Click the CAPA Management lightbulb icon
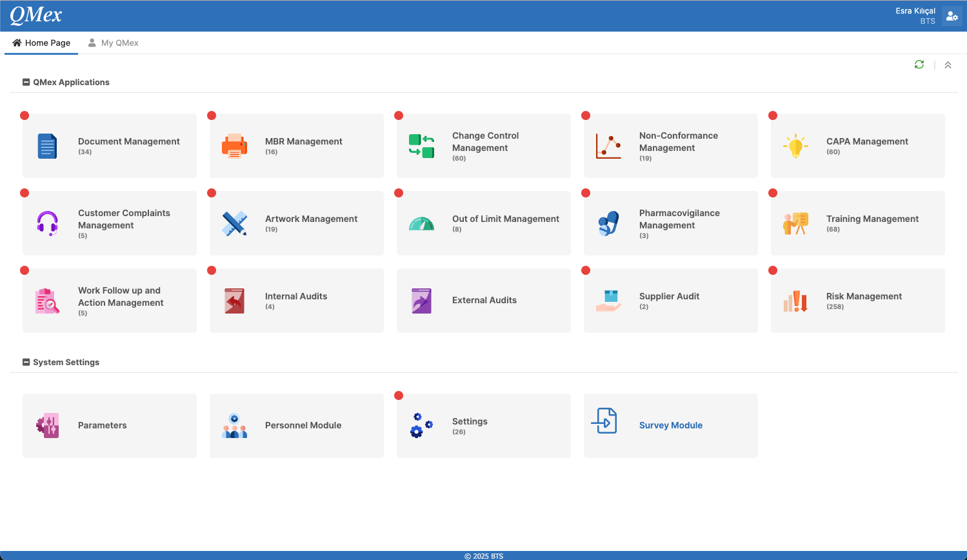The image size is (967, 560). coord(795,145)
